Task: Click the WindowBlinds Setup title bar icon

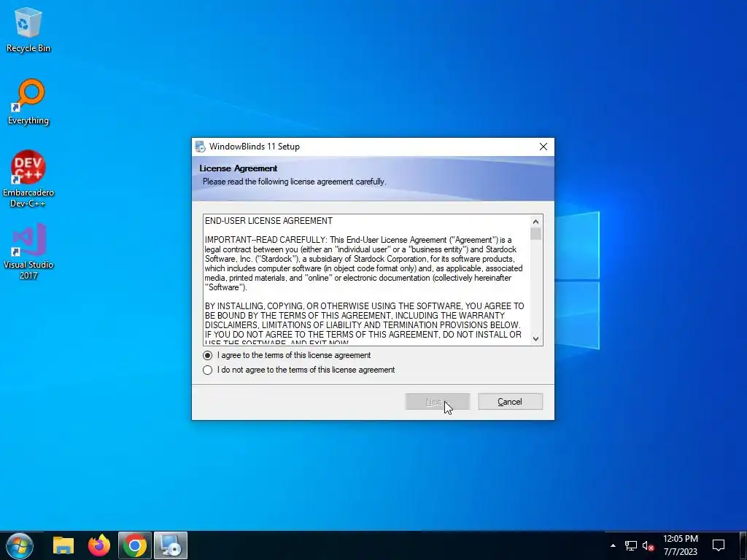Action: [x=200, y=147]
